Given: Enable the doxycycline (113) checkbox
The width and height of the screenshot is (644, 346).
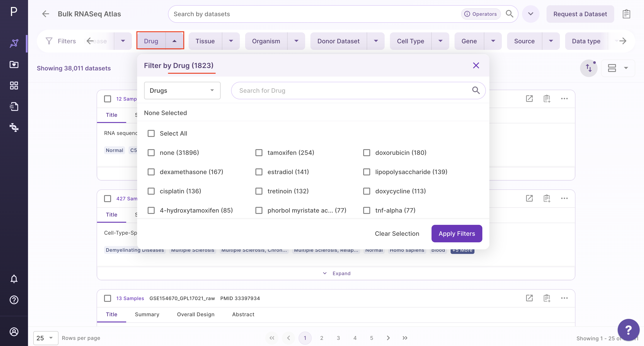Looking at the screenshot, I should [366, 191].
